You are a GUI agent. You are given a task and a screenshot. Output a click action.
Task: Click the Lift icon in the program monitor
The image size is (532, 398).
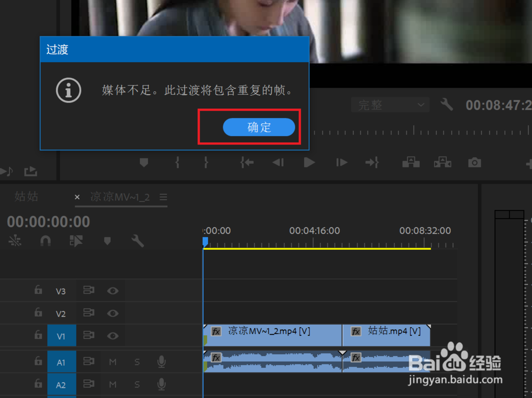coord(410,162)
